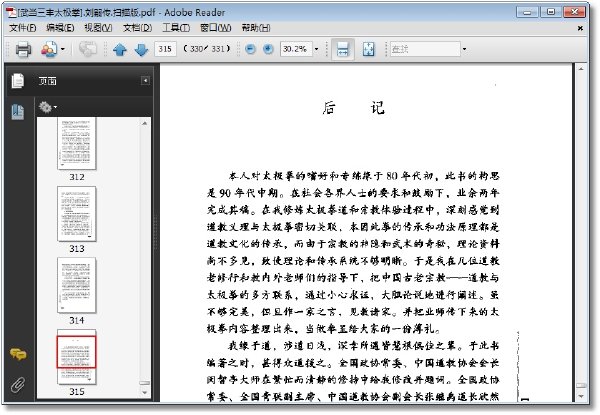The height and width of the screenshot is (415, 600).
Task: Click the Print icon in toolbar
Action: tap(23, 49)
